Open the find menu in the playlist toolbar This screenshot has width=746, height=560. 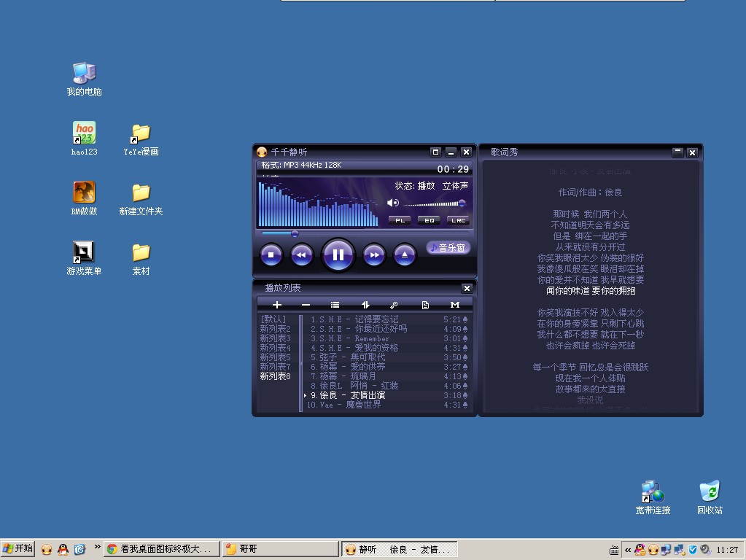(394, 305)
